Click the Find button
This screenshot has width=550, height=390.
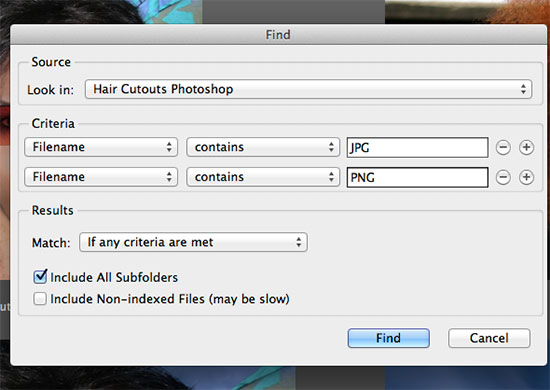(388, 338)
